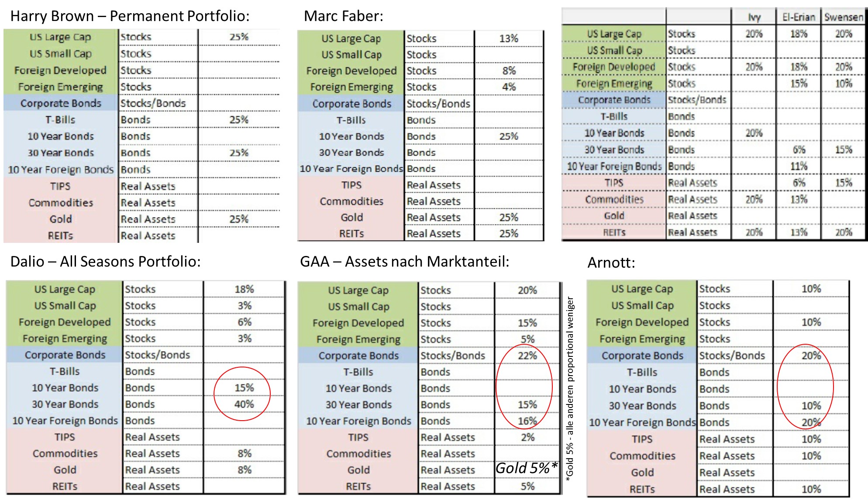Click the 16% foreign bonds value in GAA table
868x501 pixels.
527,421
